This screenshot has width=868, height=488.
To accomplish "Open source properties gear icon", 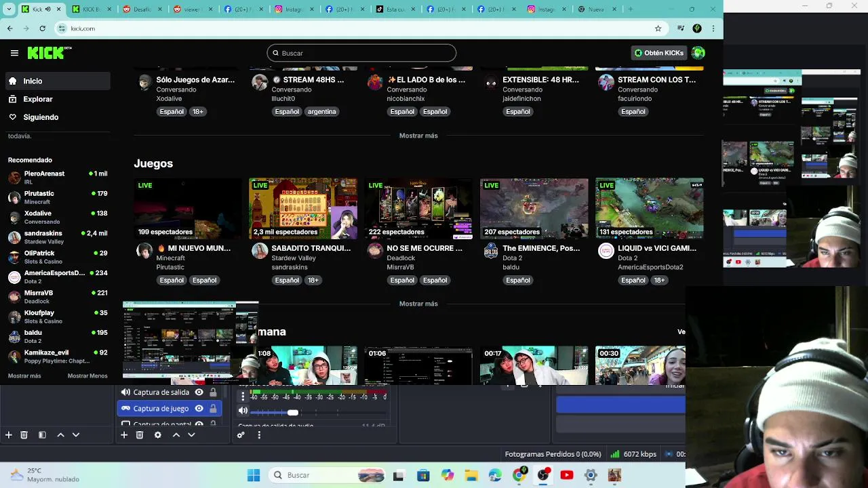I will 158,435.
